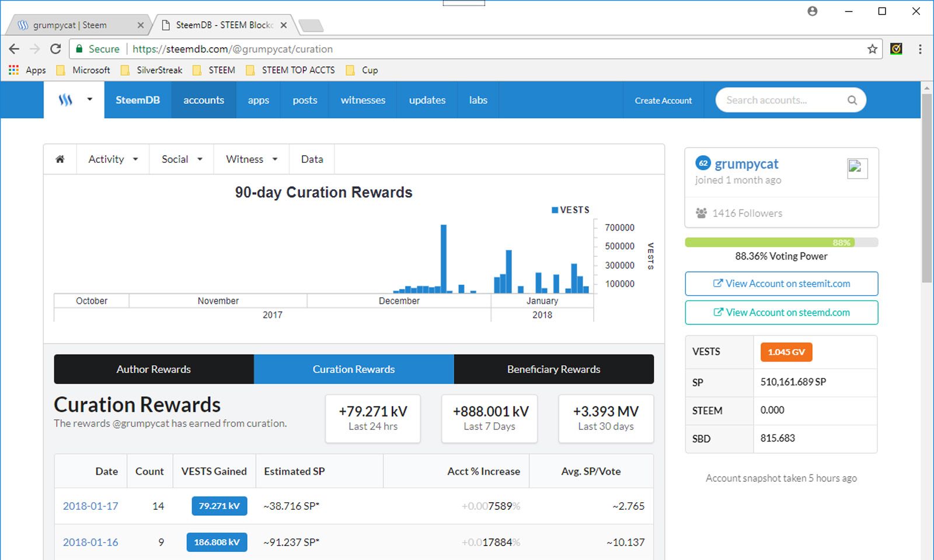Screen dimensions: 934x560
Task: Click the blue VESTS legend swatch
Action: tap(555, 210)
